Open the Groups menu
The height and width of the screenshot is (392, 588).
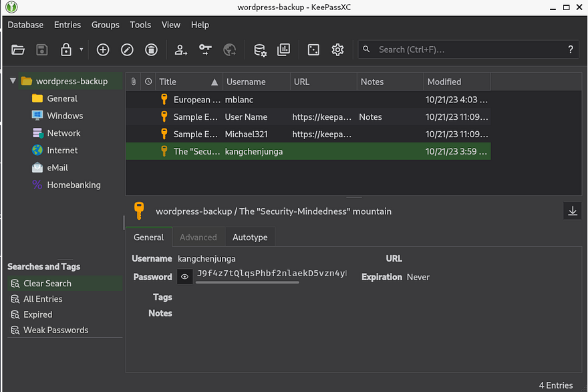click(106, 25)
